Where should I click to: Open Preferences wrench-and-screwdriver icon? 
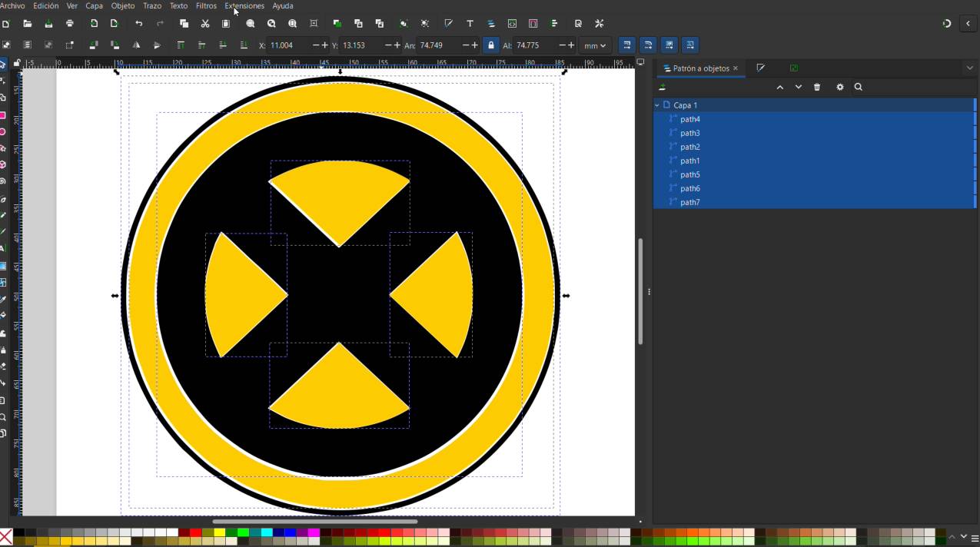(x=600, y=24)
